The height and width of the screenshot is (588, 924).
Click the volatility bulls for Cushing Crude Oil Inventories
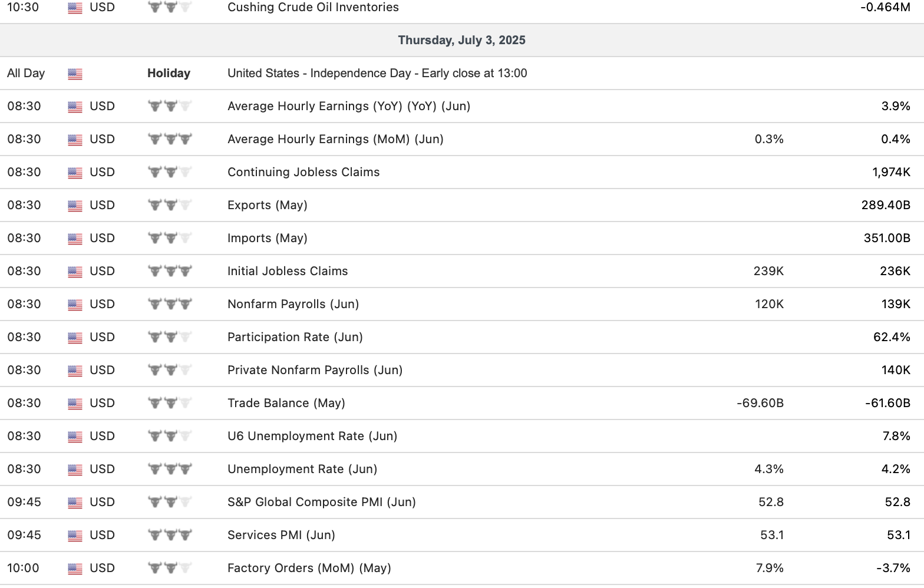point(170,7)
